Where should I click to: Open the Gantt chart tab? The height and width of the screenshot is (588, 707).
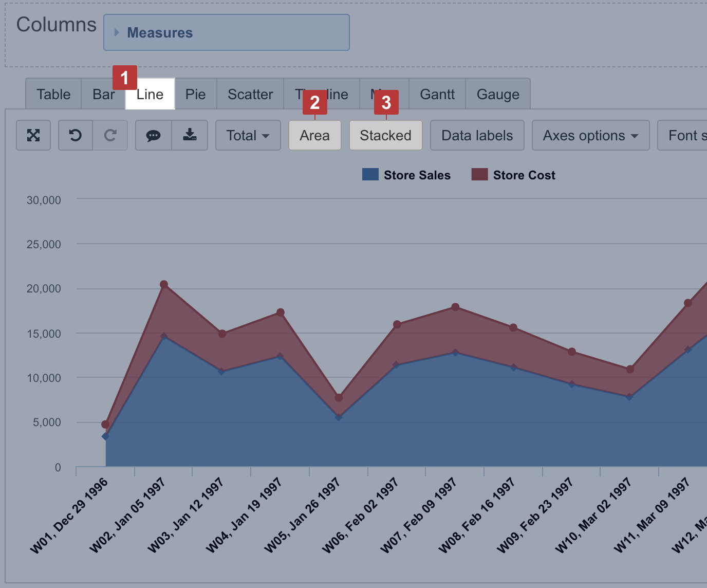pyautogui.click(x=437, y=95)
